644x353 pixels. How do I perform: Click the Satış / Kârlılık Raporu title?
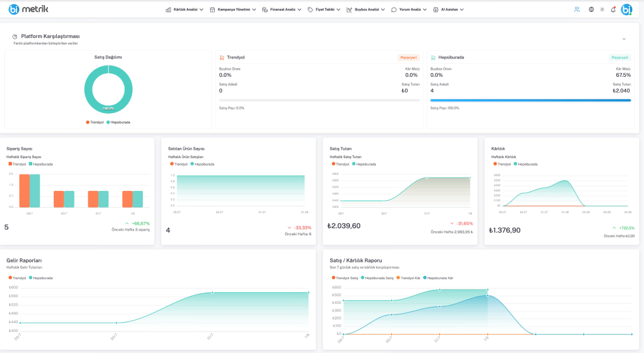(x=356, y=261)
